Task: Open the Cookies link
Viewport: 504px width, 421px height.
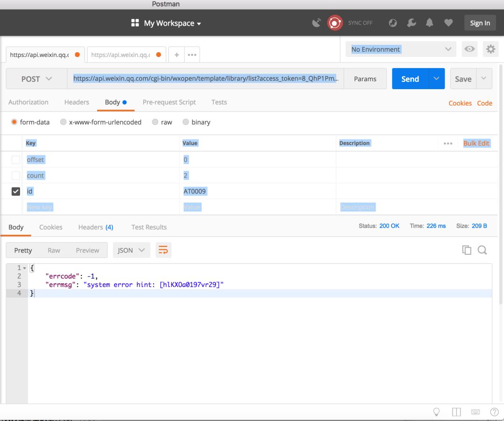Action: (460, 103)
